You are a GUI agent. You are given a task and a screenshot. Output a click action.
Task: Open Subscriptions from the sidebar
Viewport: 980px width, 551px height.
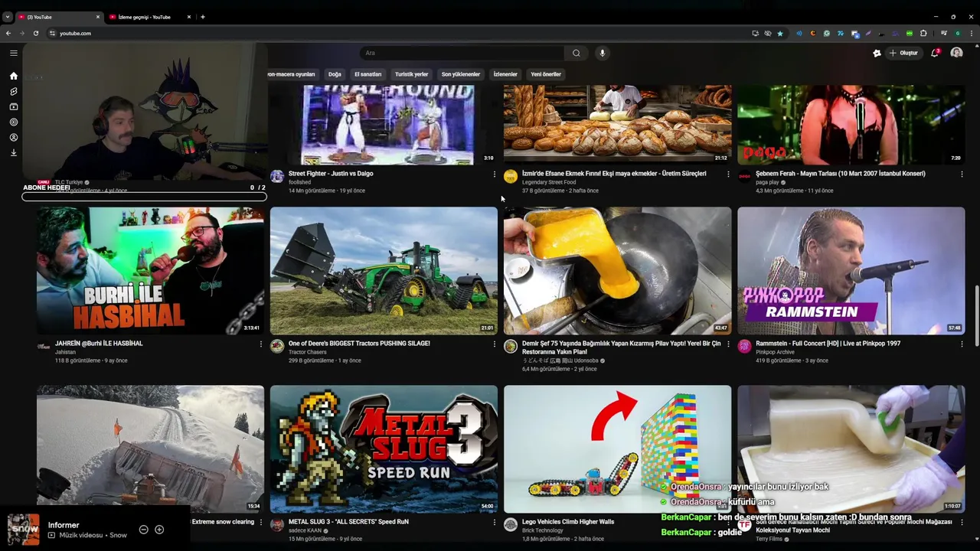pos(14,106)
